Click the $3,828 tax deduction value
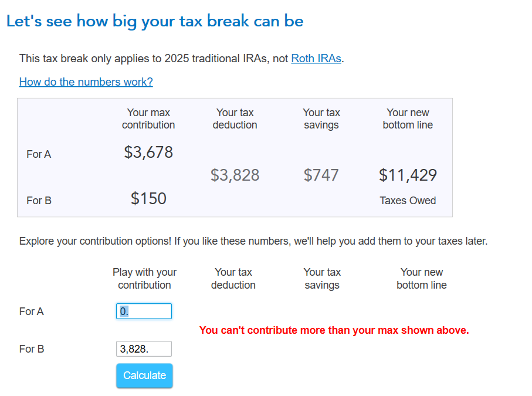 [x=235, y=175]
